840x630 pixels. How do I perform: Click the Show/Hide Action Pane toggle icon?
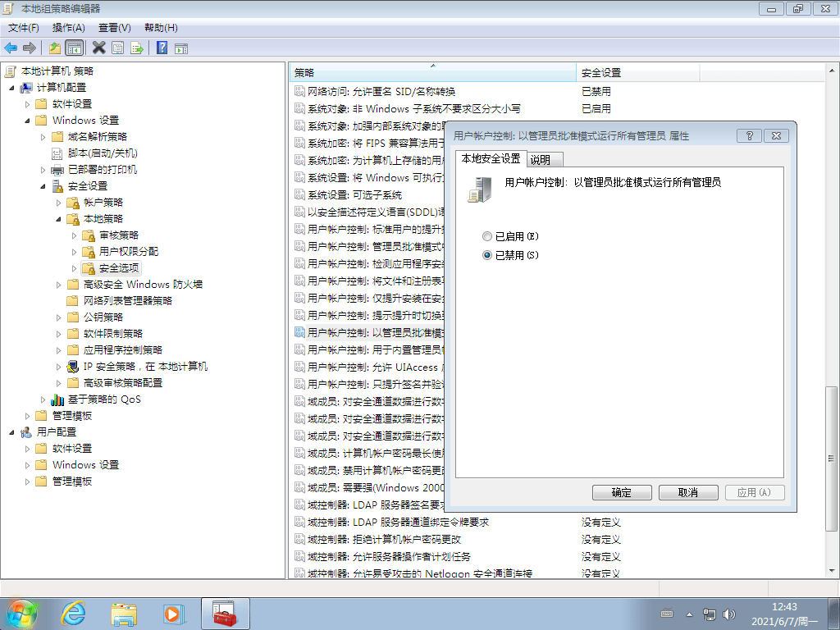(x=182, y=48)
